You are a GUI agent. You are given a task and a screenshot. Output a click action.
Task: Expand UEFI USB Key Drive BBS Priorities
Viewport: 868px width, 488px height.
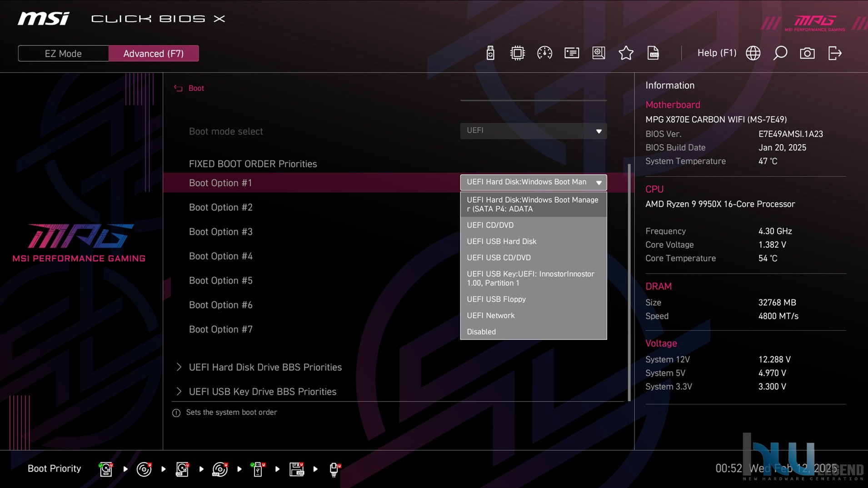coord(256,392)
